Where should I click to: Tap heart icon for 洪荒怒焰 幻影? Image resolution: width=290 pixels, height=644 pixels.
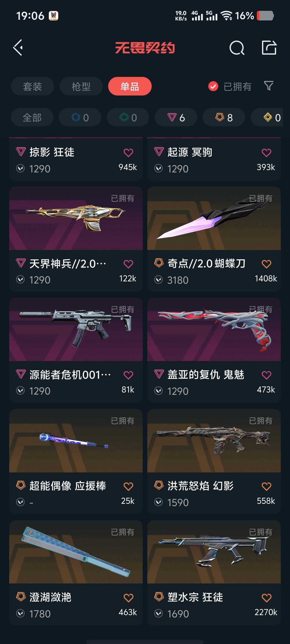tap(266, 486)
